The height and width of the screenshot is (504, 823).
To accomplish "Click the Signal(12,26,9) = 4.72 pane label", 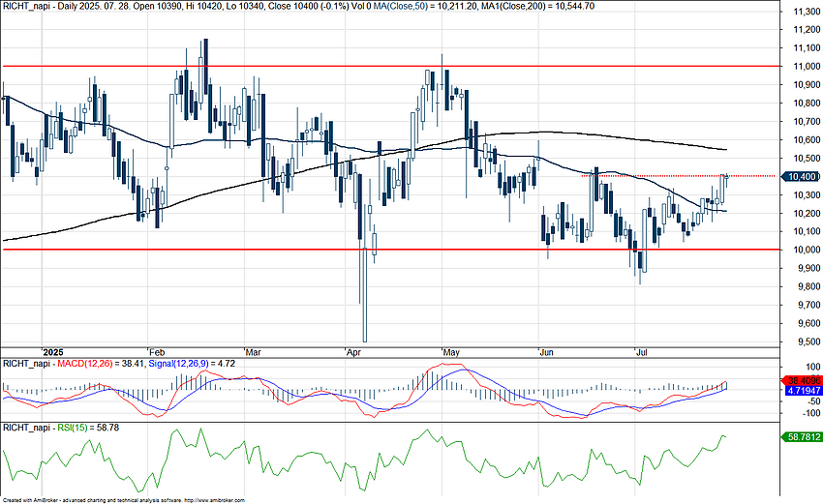I will coord(193,363).
